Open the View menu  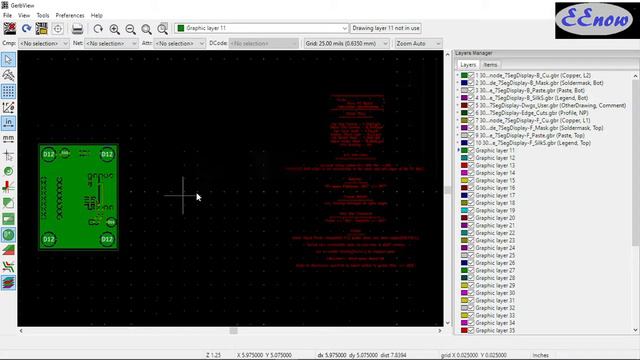(24, 16)
